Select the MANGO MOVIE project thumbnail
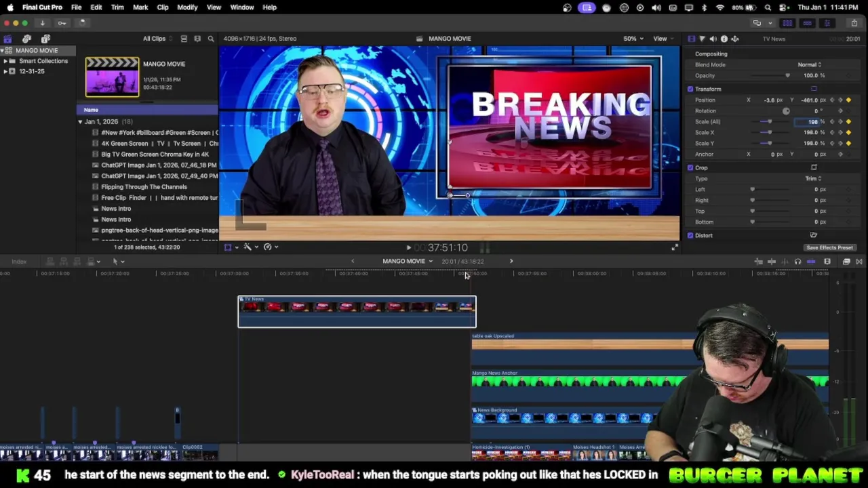The image size is (868, 488). tap(112, 77)
